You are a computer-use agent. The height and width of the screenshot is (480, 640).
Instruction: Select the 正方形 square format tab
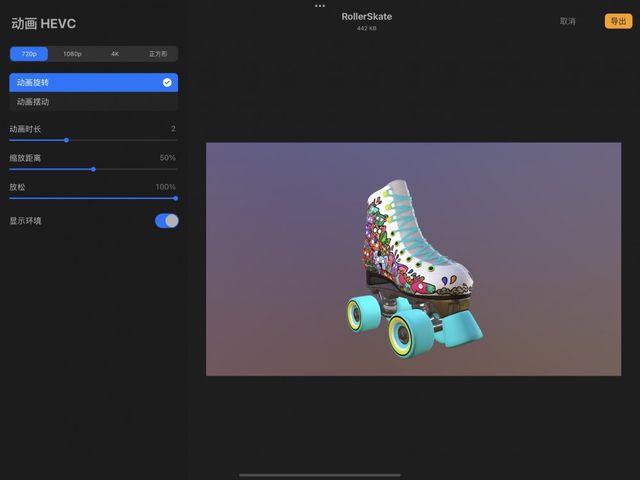tap(158, 54)
